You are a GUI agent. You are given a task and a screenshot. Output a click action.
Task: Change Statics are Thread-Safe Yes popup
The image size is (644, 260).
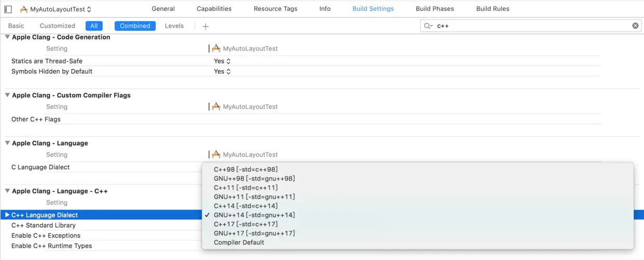(x=222, y=61)
